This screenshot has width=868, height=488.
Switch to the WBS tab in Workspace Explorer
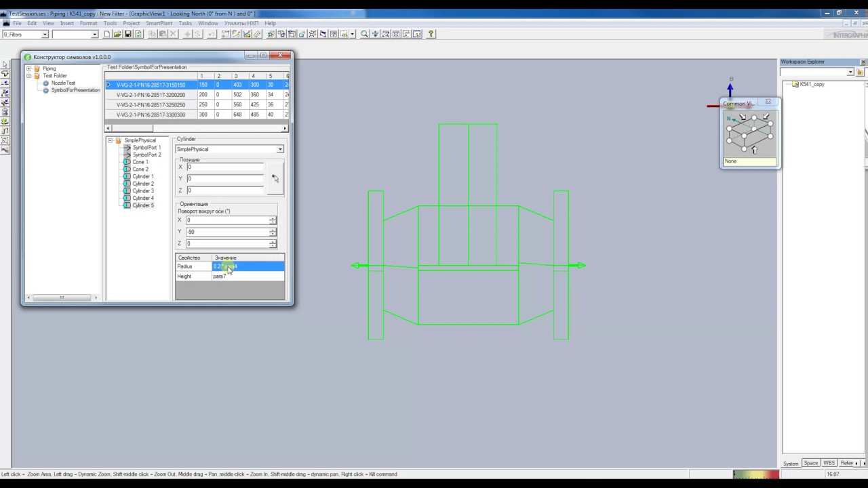coord(829,463)
